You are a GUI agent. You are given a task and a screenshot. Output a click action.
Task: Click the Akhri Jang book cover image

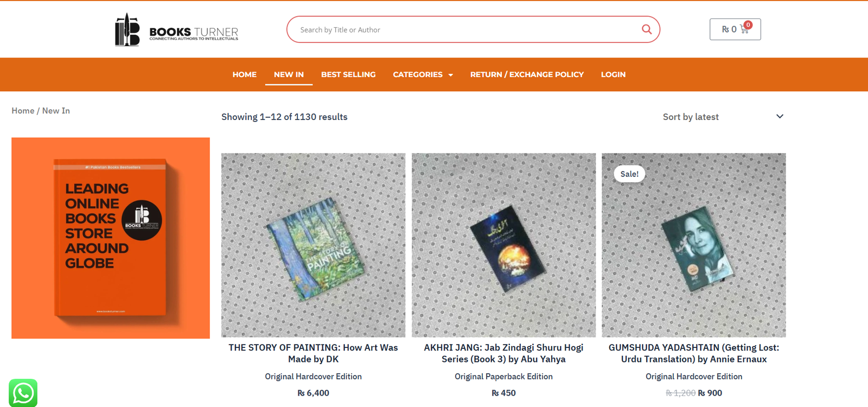pyautogui.click(x=503, y=245)
